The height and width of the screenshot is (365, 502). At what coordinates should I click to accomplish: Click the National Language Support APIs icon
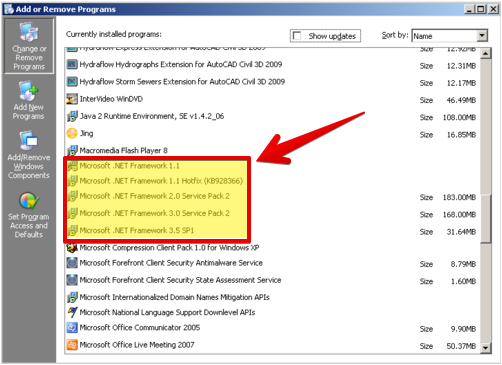[72, 312]
